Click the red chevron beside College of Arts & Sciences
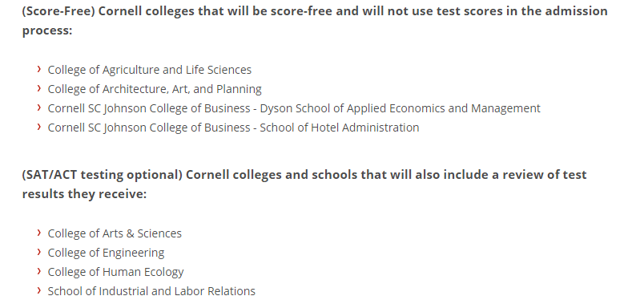Image resolution: width=644 pixels, height=300 pixels. (39, 233)
